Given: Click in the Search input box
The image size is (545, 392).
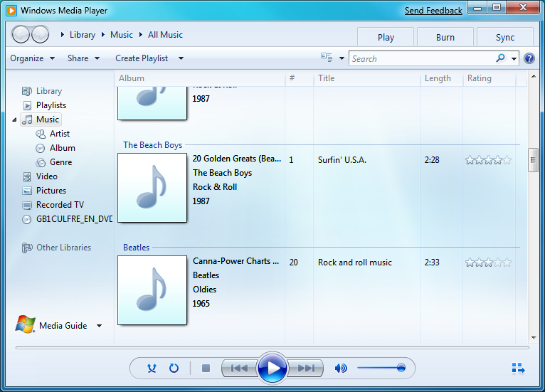Looking at the screenshot, I should tap(421, 58).
